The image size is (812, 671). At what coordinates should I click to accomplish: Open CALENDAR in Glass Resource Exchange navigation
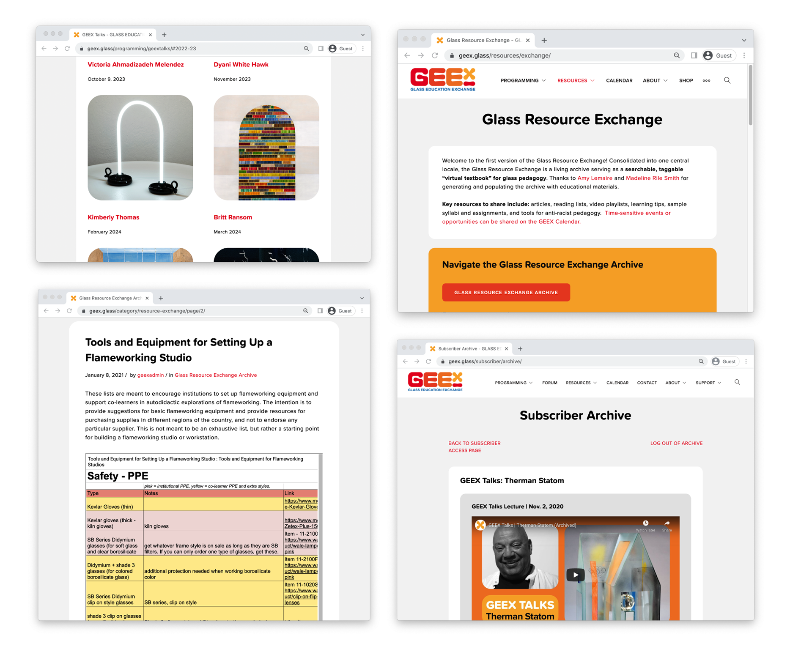point(619,80)
